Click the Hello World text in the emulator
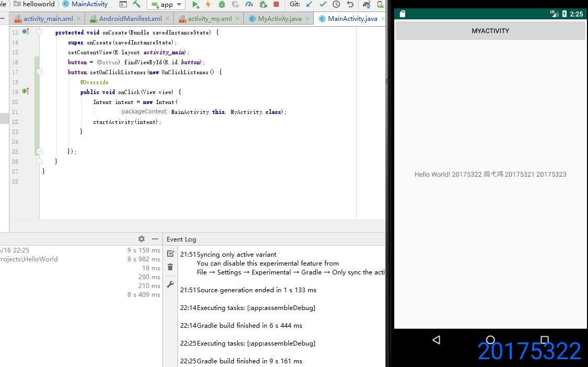 pyautogui.click(x=490, y=174)
